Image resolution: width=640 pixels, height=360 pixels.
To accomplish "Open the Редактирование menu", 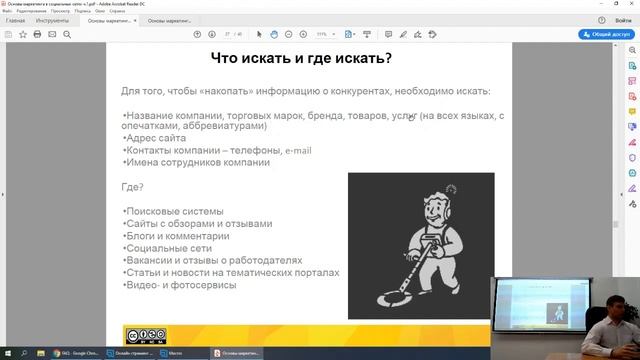I will point(31,11).
